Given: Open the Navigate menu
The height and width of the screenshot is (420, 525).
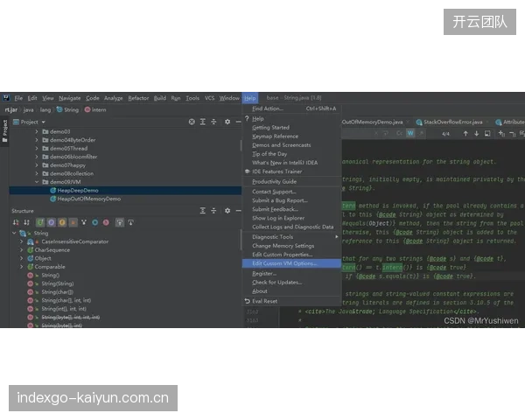Looking at the screenshot, I should (x=70, y=98).
